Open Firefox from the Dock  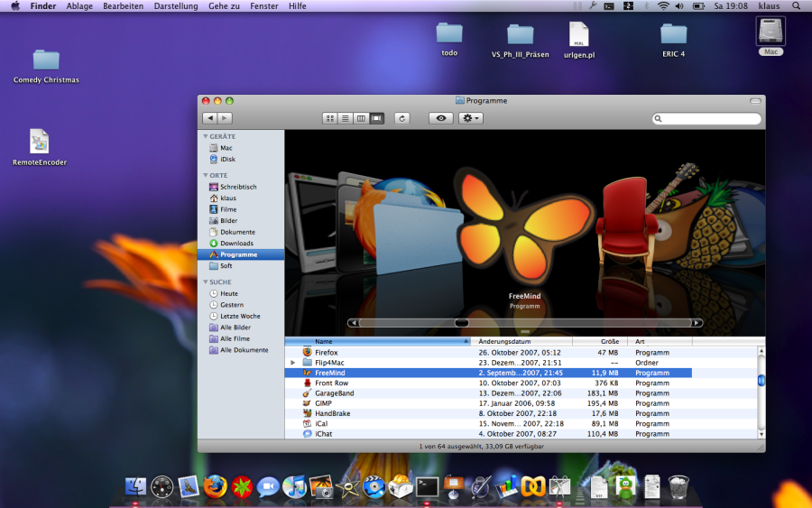[x=215, y=486]
